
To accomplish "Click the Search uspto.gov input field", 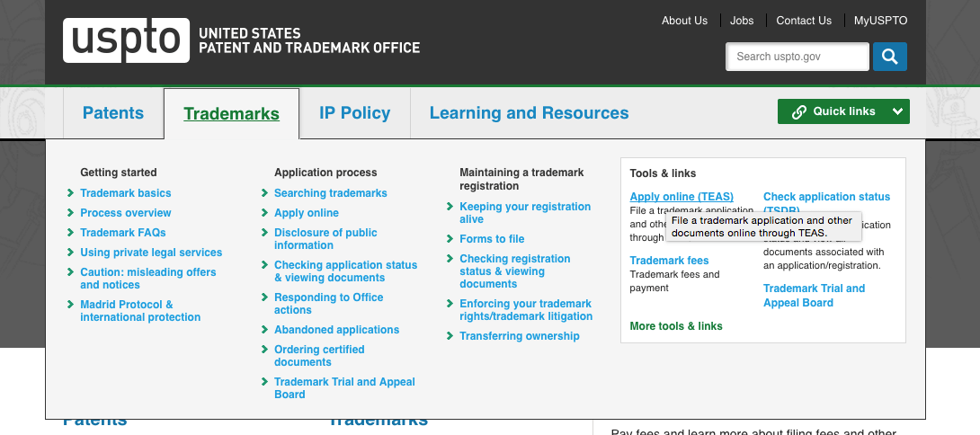I will [x=797, y=57].
